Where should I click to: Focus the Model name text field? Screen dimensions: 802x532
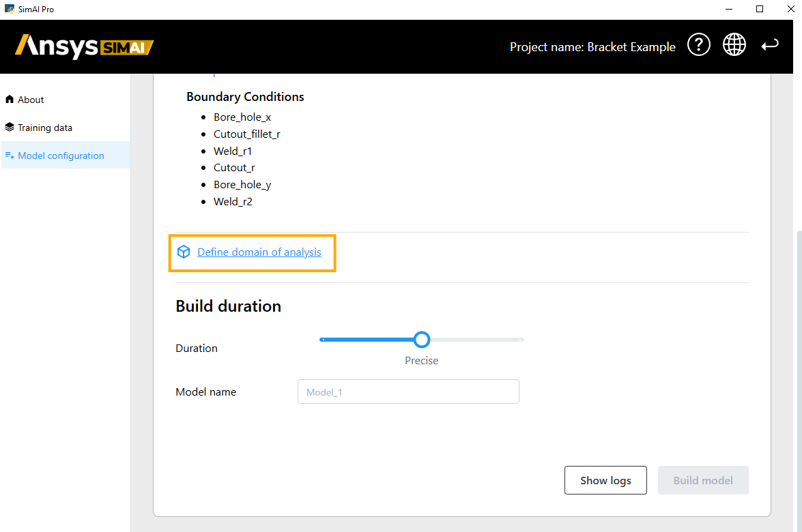point(408,391)
